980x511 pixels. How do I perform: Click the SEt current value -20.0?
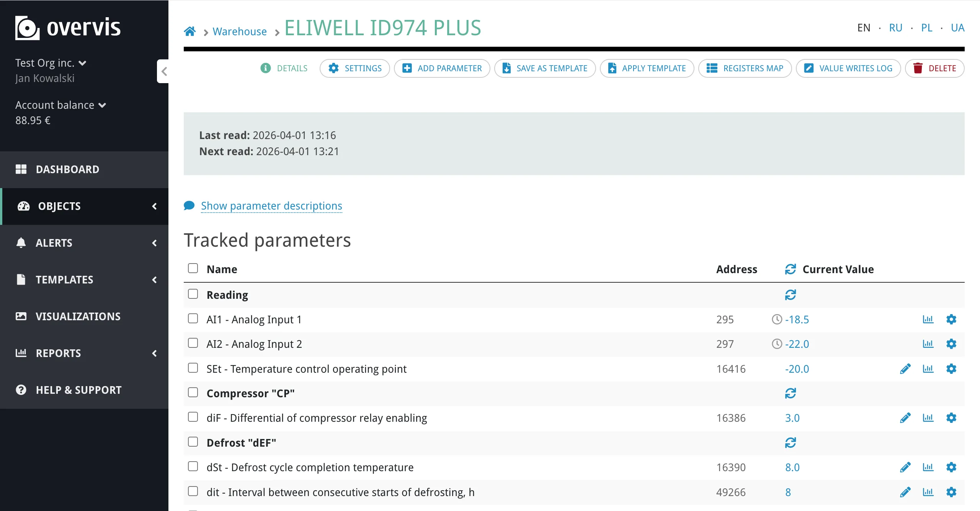coord(797,369)
